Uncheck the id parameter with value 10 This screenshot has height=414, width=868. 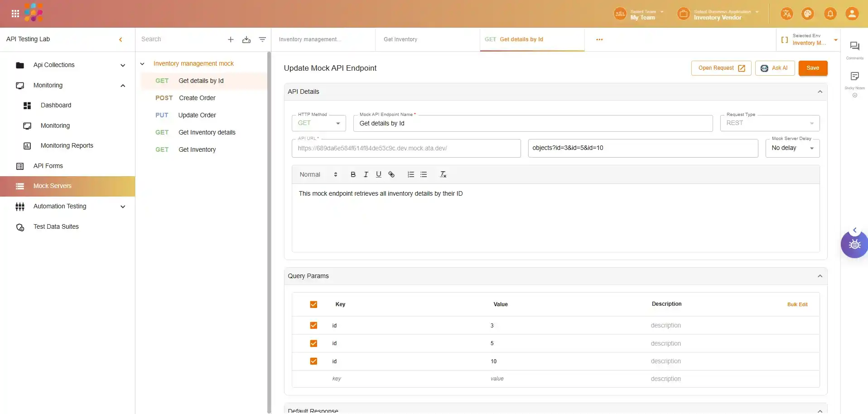tap(313, 361)
